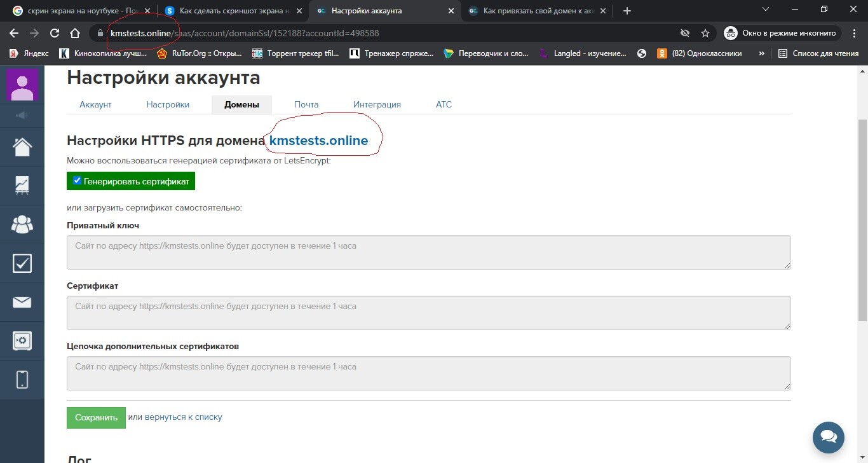The height and width of the screenshot is (463, 868).
Task: Switch to the Почта tab
Action: (x=306, y=104)
